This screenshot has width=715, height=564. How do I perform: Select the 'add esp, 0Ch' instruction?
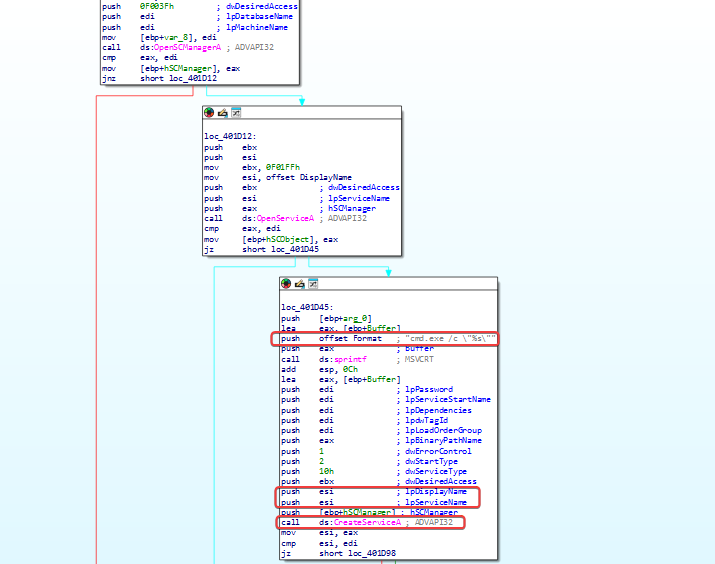pyautogui.click(x=320, y=369)
